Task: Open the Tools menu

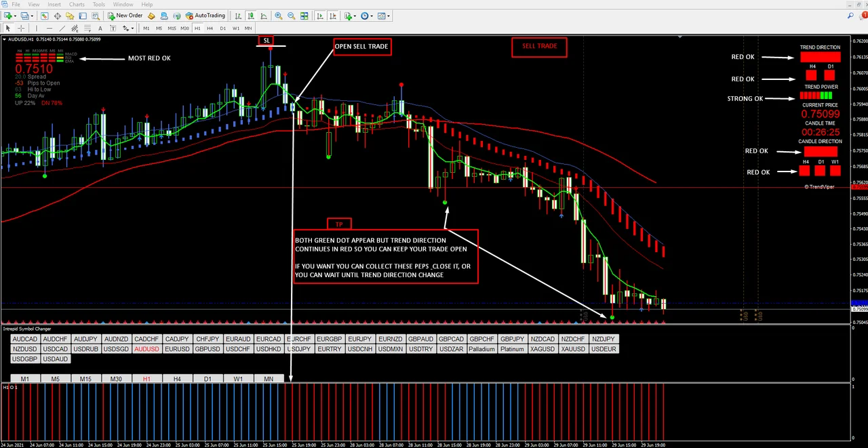Action: [x=99, y=4]
